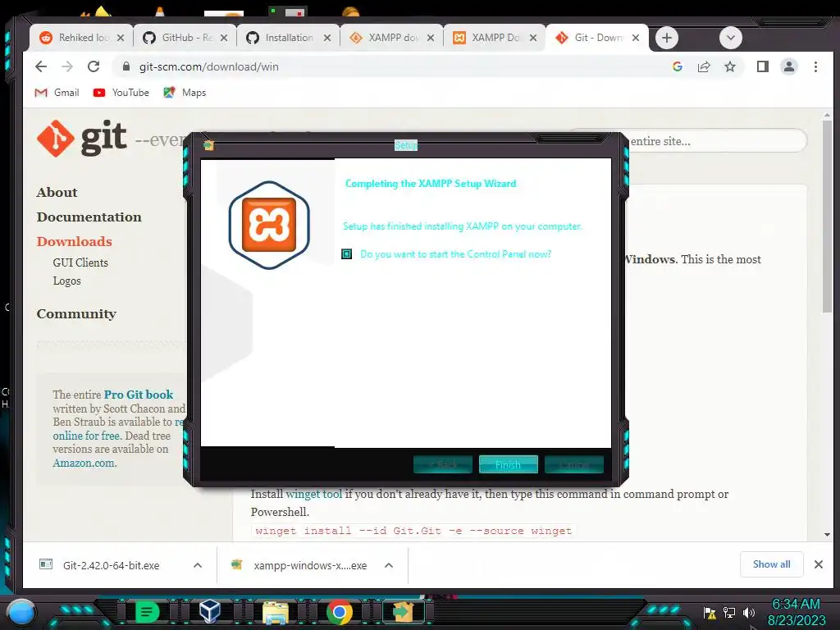Open the About section on git site
Image resolution: width=840 pixels, height=630 pixels.
point(57,192)
